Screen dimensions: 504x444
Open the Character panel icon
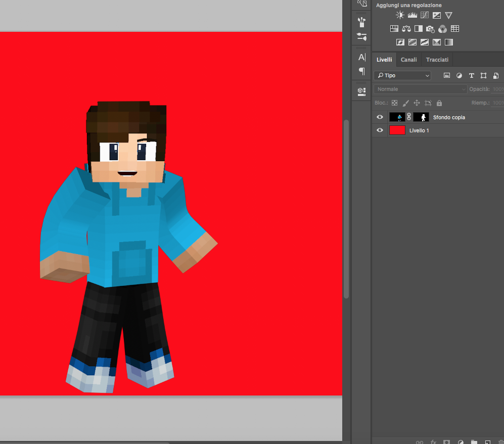362,57
